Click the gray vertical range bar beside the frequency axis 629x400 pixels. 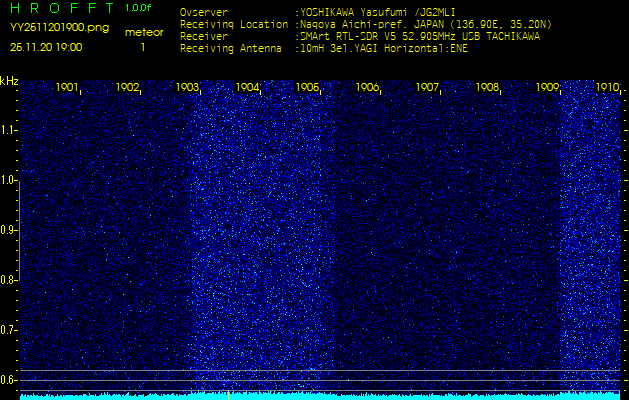[19, 231]
